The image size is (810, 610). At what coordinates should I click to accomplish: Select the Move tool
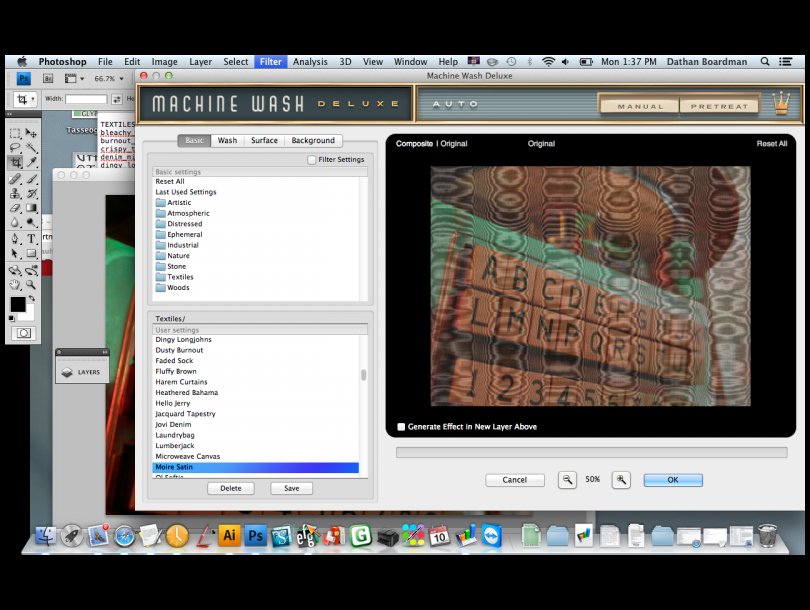pos(32,133)
